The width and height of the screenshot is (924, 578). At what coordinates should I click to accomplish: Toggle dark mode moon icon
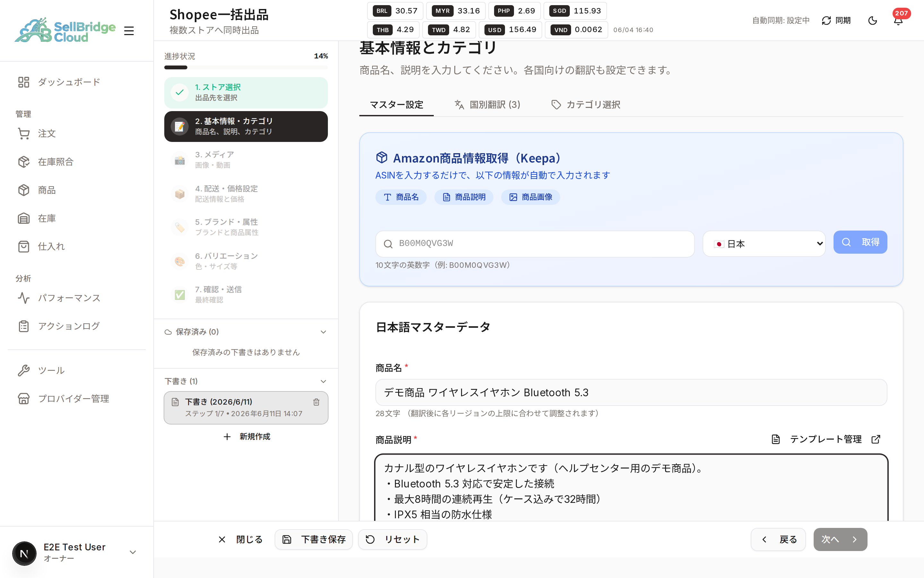pos(872,20)
